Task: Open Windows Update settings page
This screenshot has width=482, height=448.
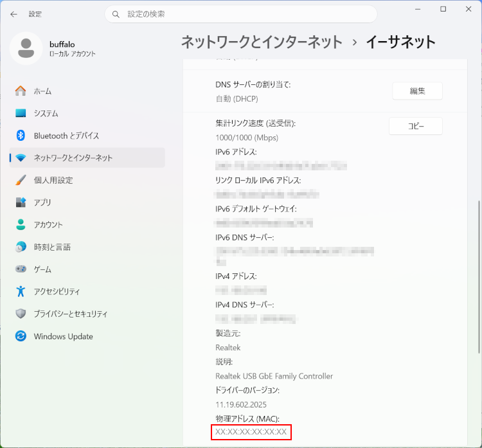Action: (87, 336)
